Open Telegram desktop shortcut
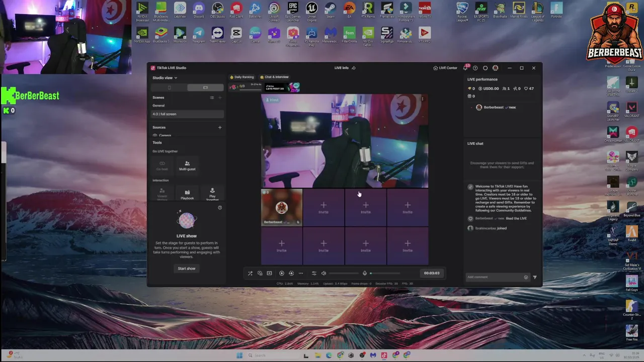This screenshot has height=362, width=644. 199,35
